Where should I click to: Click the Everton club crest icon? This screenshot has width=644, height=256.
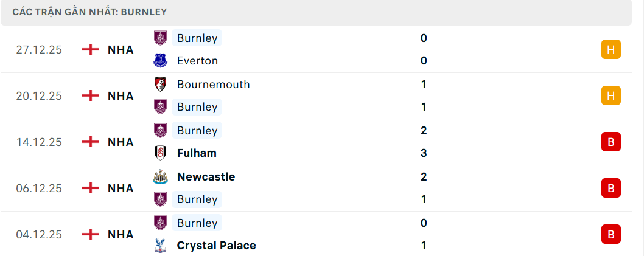[160, 61]
